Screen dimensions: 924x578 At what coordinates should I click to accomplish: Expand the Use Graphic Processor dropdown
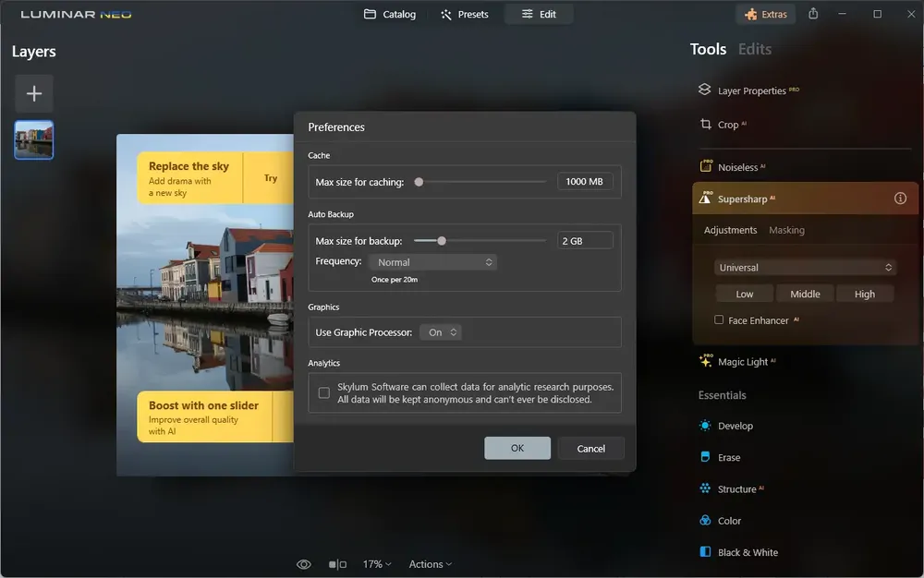pyautogui.click(x=440, y=332)
